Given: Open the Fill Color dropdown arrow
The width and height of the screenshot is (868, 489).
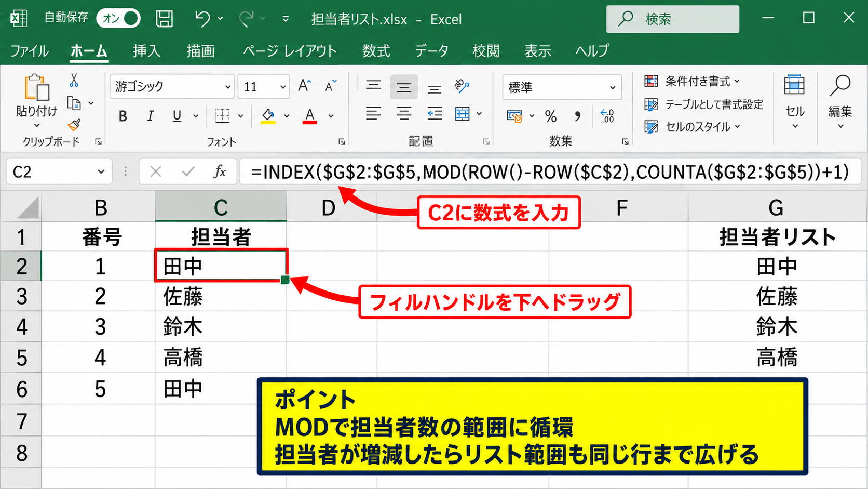Looking at the screenshot, I should (287, 116).
